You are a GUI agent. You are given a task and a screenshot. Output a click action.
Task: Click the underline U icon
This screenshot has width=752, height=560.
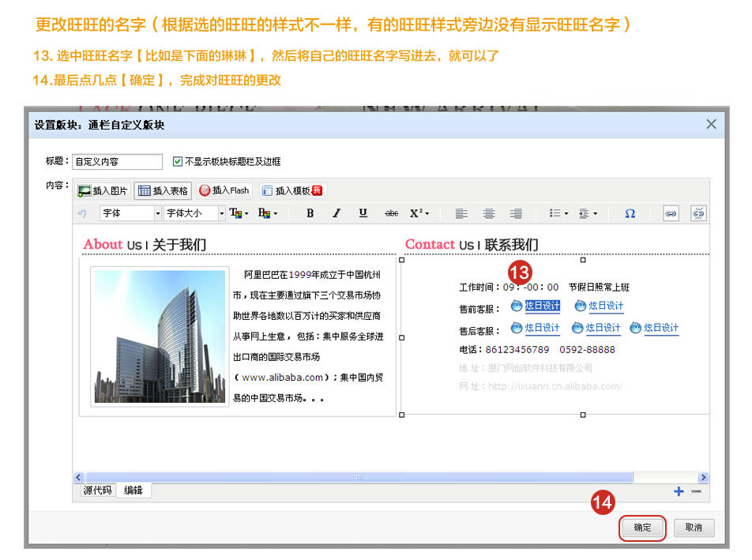pyautogui.click(x=363, y=213)
